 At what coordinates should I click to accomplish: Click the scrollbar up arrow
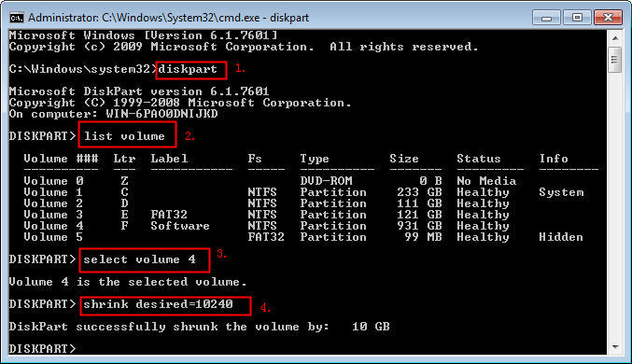tap(615, 38)
